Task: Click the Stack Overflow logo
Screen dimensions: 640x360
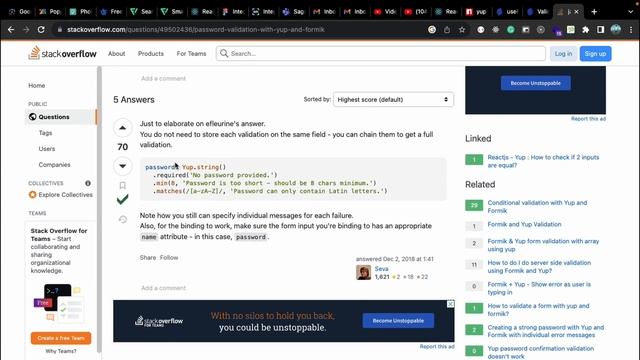Action: [x=62, y=53]
